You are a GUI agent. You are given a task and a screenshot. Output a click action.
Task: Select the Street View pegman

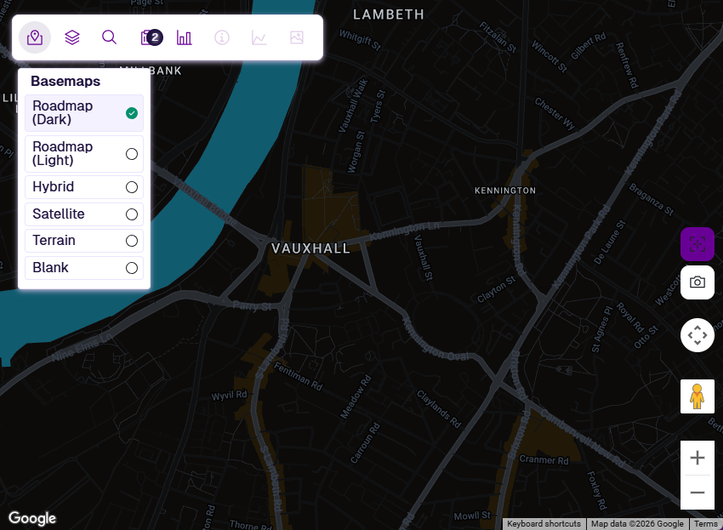click(697, 396)
